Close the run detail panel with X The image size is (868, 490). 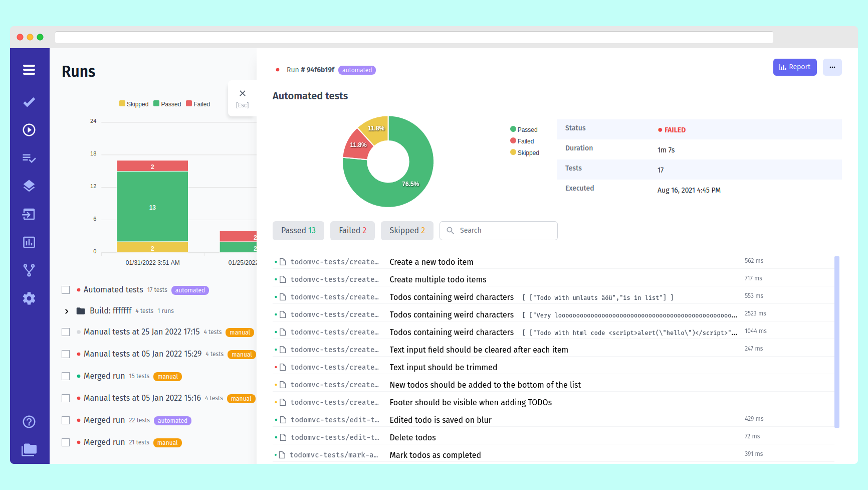[x=243, y=94]
